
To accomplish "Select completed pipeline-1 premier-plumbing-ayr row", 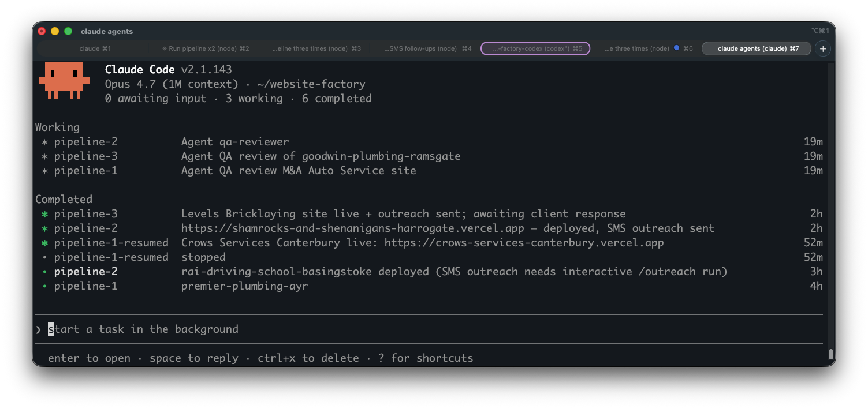I will [x=429, y=286].
